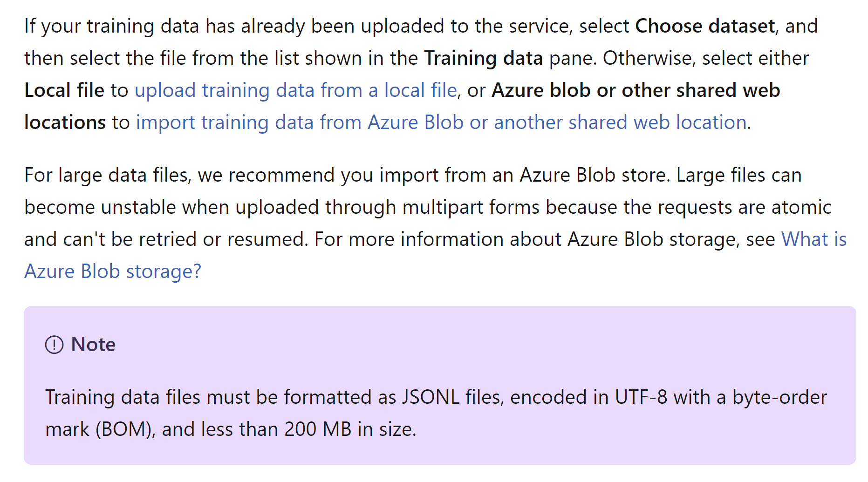Click the bold "Training data" pane name
868x482 pixels.
tap(484, 58)
